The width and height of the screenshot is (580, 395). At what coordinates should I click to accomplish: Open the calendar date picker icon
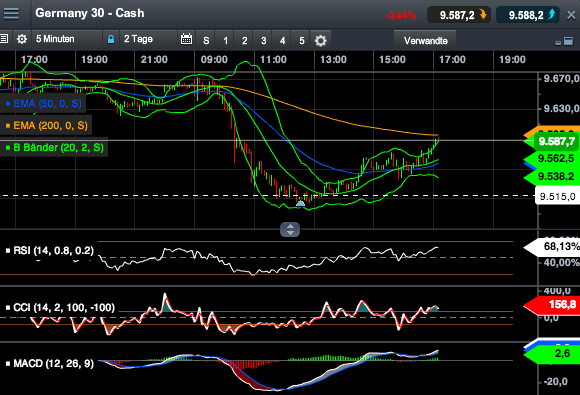point(186,39)
